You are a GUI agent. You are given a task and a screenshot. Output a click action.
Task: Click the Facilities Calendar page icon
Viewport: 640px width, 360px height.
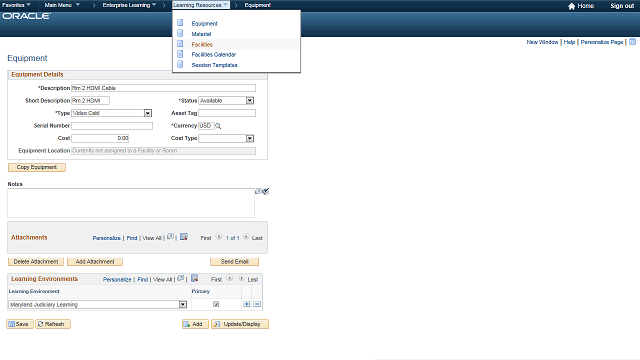[180, 54]
